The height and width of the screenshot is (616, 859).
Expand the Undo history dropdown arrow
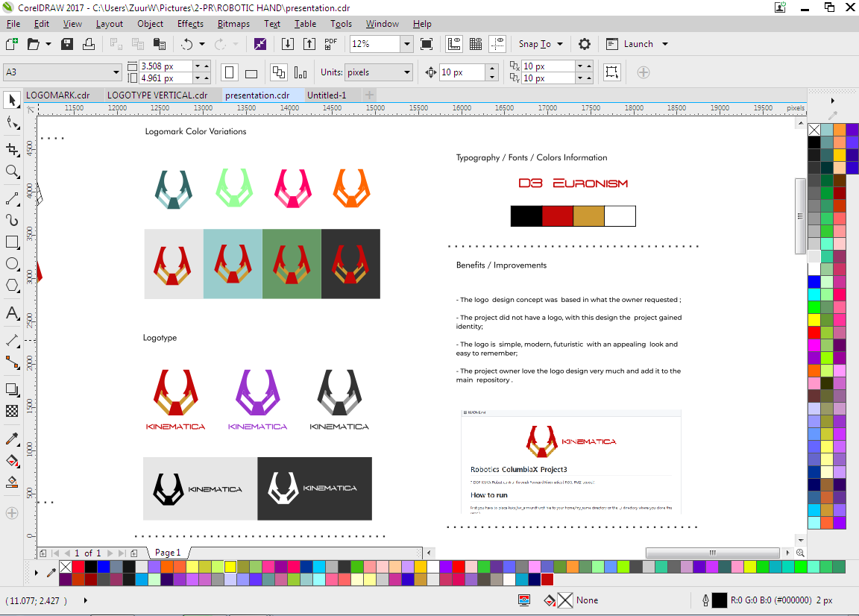pos(201,44)
